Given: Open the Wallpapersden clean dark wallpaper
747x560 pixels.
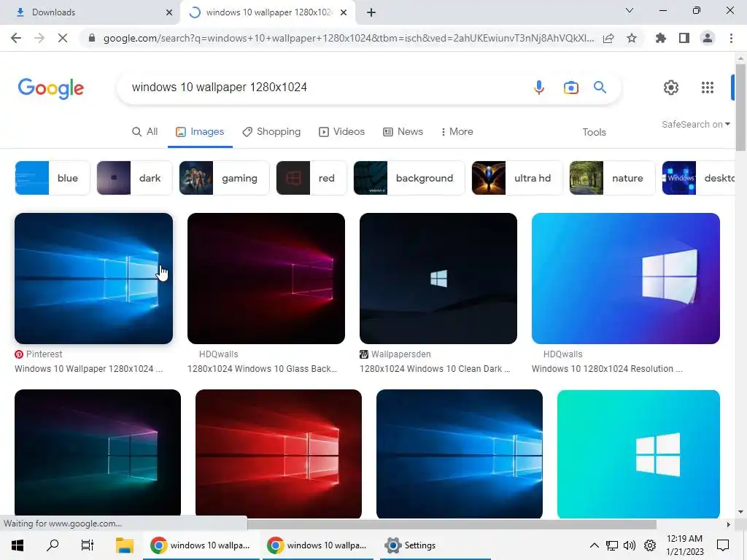Looking at the screenshot, I should click(x=438, y=279).
